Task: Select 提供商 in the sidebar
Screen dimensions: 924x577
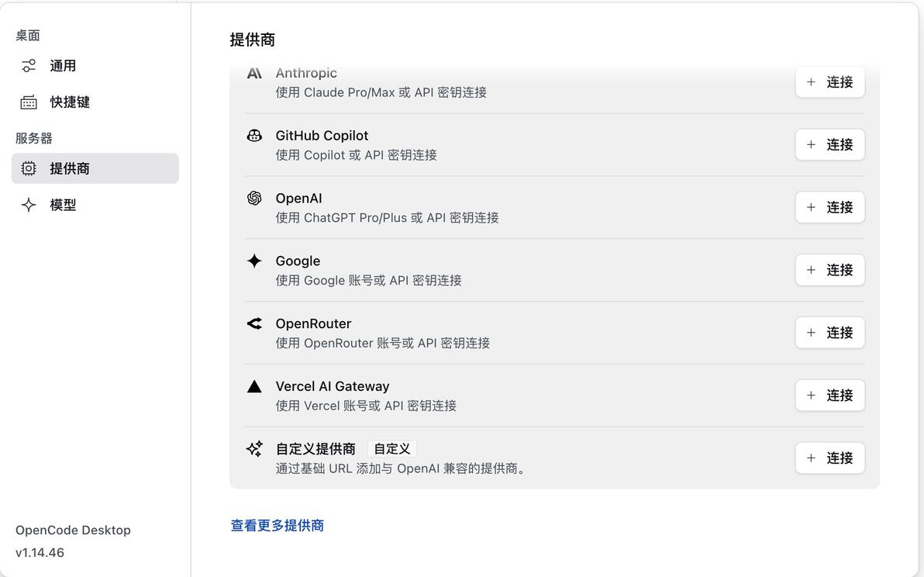Action: 95,168
